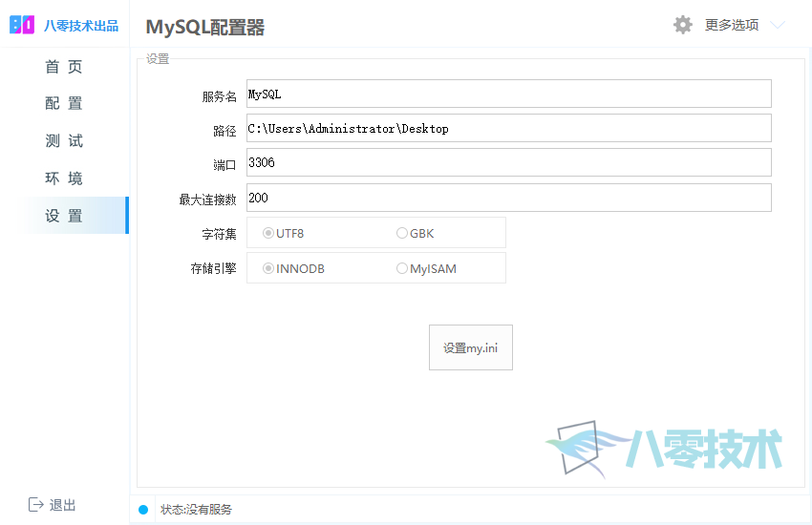Screen dimensions: 812x525
Task: Choose MyISAM storage engine
Action: pos(402,268)
